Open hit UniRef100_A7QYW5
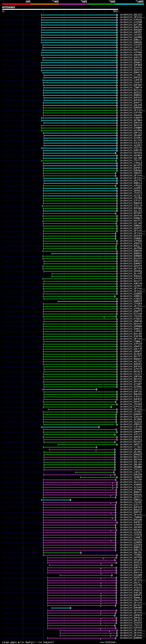The image size is (146, 644). coord(131,22)
